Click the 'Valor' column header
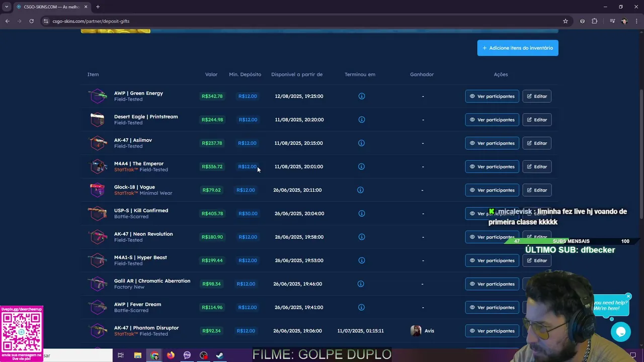This screenshot has width=644, height=362. point(211,74)
